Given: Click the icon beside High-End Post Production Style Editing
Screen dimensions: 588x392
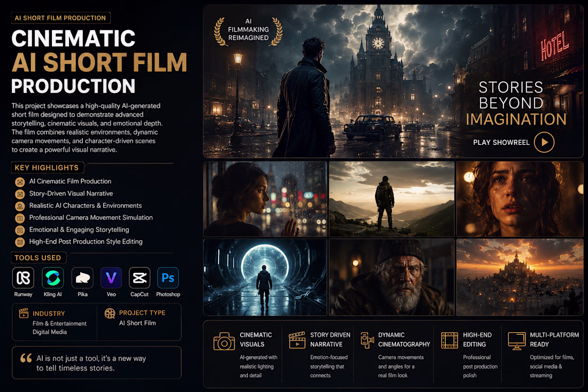Looking at the screenshot, I should tap(20, 242).
